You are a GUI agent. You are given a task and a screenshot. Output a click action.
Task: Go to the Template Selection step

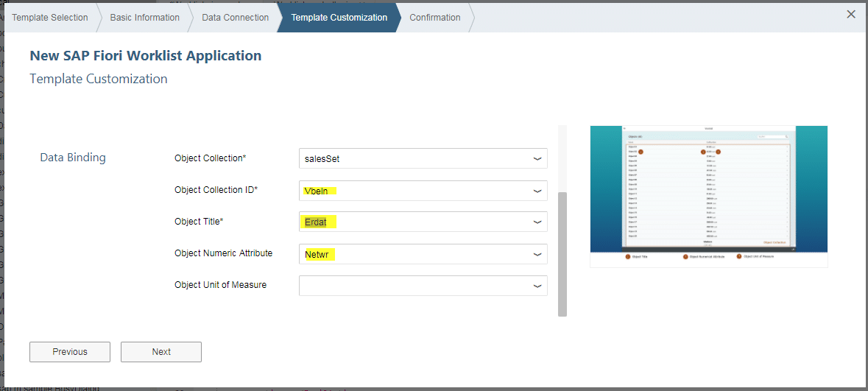point(49,18)
